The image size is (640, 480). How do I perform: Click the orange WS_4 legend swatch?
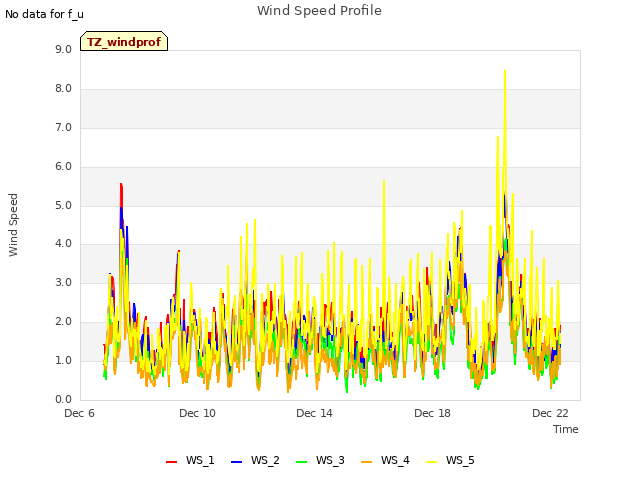[x=367, y=462]
